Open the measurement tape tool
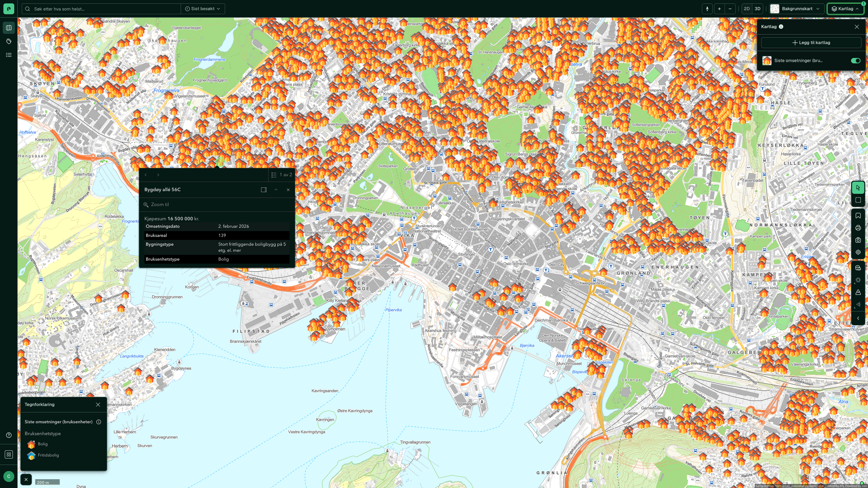868x488 pixels. point(858,268)
